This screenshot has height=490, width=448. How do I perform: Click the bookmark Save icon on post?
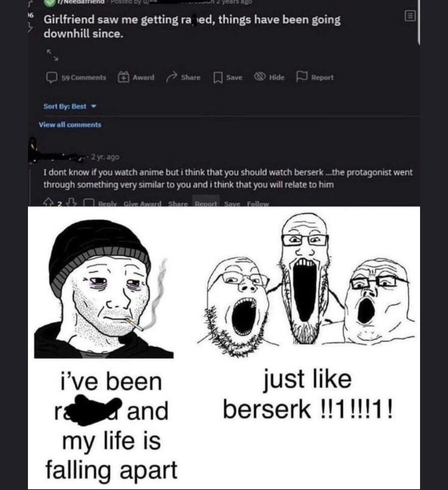pos(218,78)
